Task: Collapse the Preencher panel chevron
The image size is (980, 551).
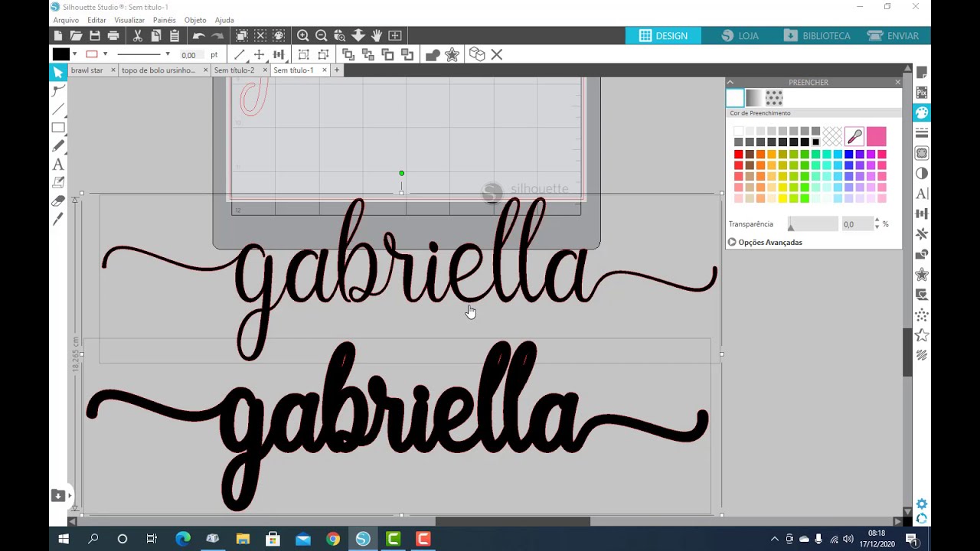Action: (730, 82)
